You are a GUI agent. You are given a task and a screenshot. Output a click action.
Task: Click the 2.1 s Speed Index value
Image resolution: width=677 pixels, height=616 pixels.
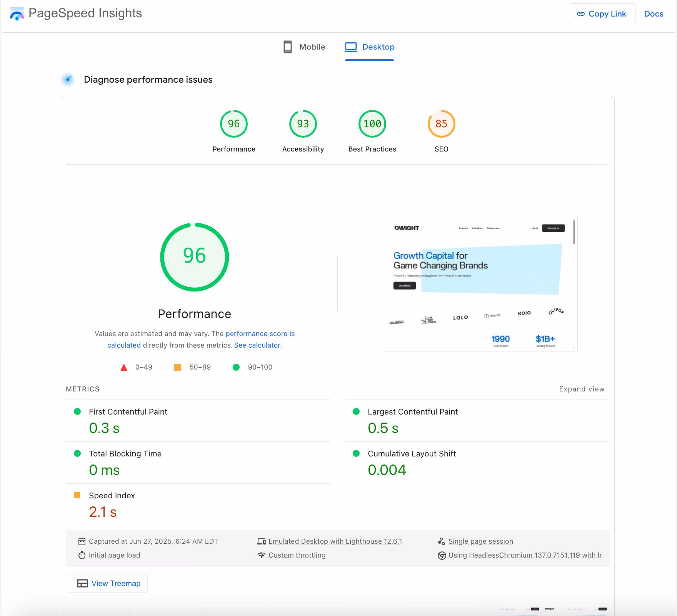pos(103,512)
